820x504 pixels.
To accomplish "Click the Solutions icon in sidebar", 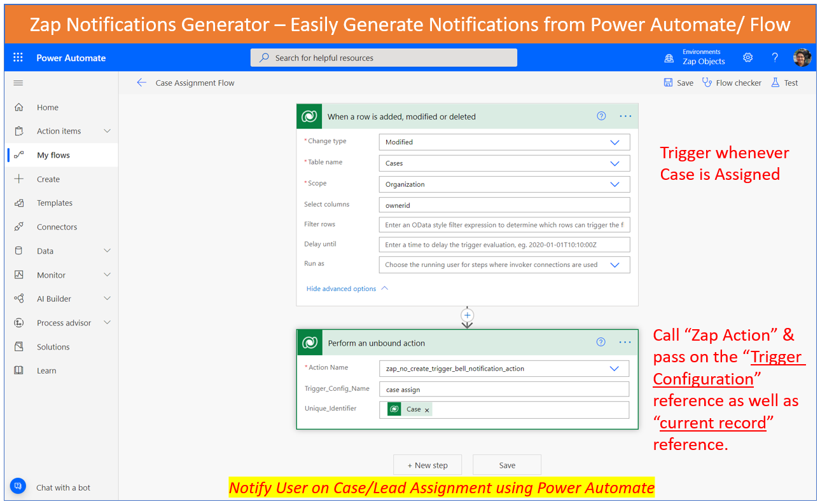I will tap(19, 347).
